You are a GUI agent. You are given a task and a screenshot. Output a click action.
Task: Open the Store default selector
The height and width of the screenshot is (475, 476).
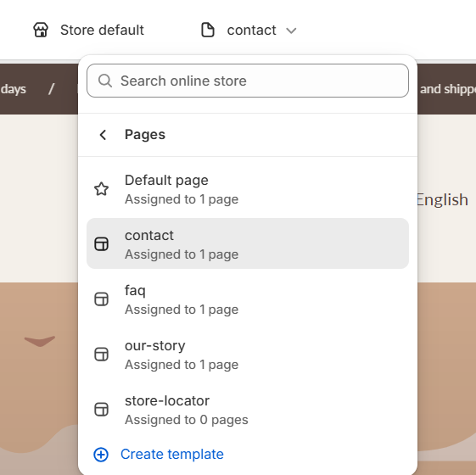coord(88,30)
